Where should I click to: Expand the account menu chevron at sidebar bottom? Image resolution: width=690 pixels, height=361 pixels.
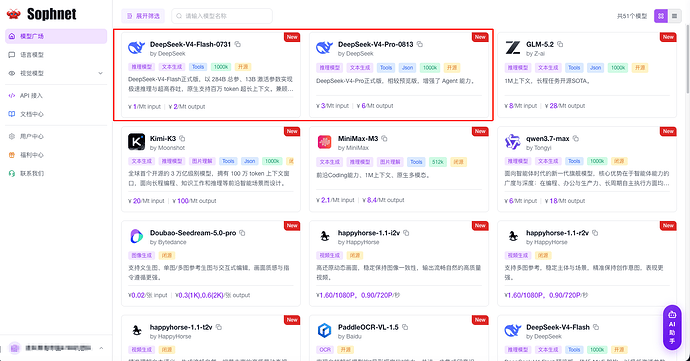click(101, 348)
